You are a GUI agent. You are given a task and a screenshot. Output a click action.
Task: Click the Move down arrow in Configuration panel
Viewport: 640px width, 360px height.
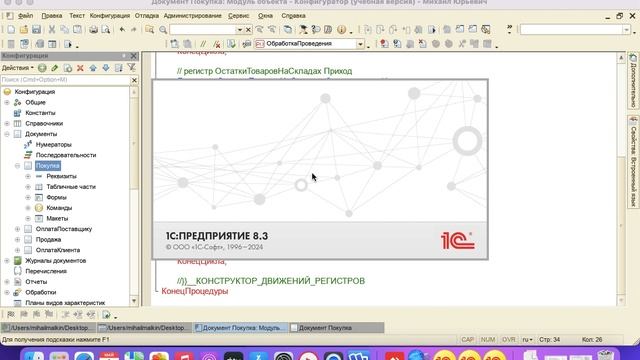[106, 68]
